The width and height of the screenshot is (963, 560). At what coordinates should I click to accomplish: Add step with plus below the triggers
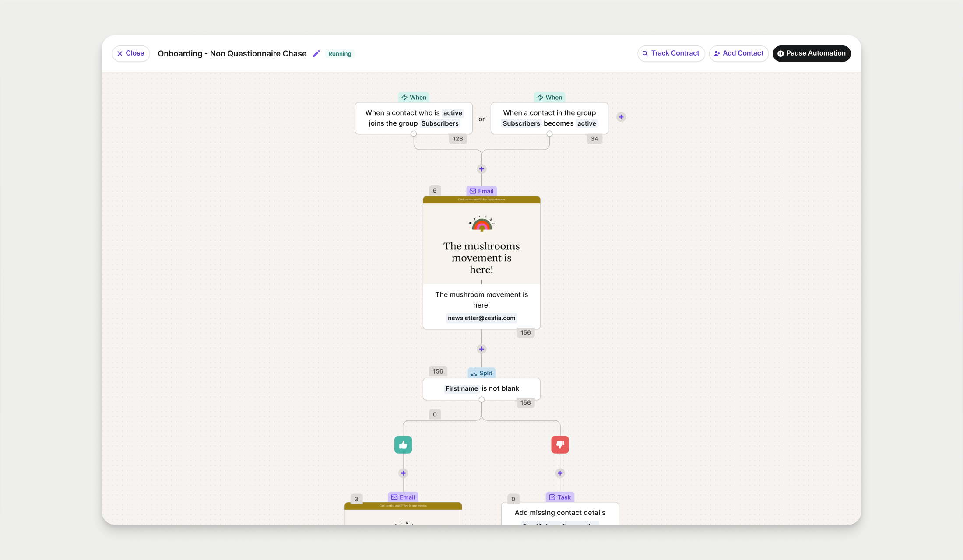(481, 169)
